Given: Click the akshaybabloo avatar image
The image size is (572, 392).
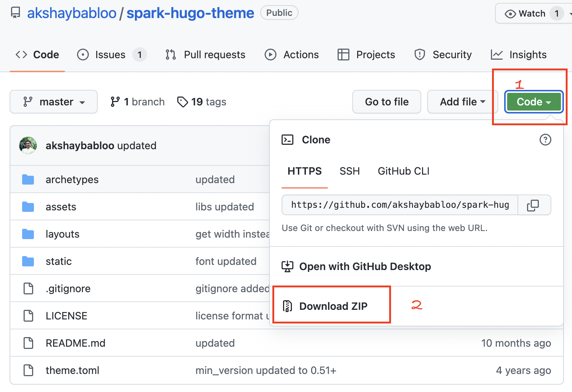Looking at the screenshot, I should pos(28,146).
